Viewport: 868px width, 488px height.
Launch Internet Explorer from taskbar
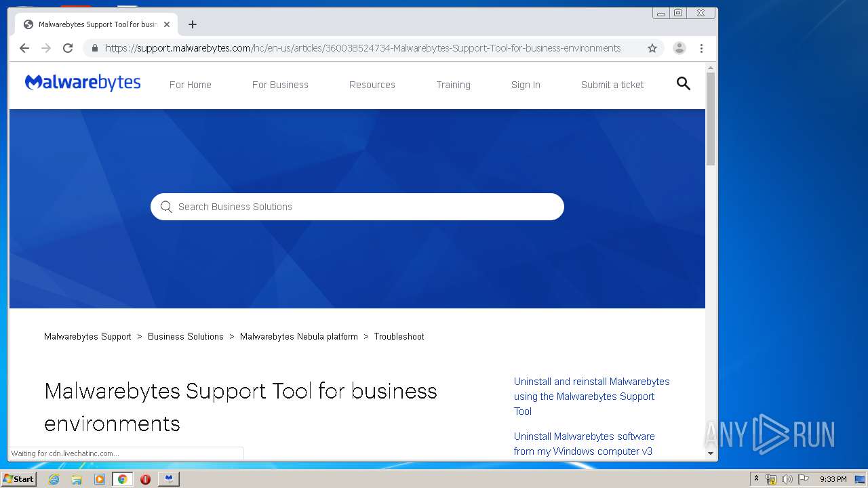click(x=54, y=479)
